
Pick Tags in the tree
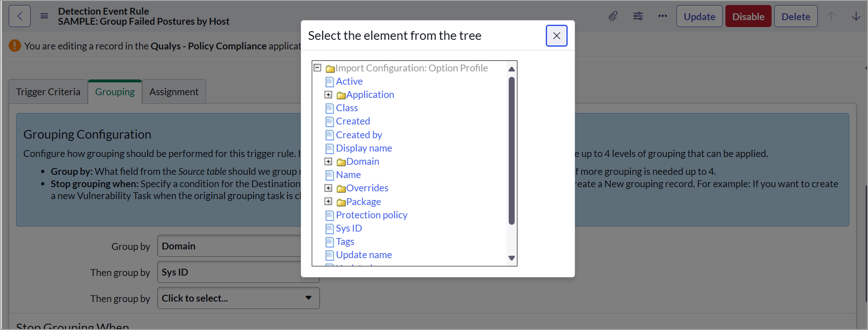[345, 242]
